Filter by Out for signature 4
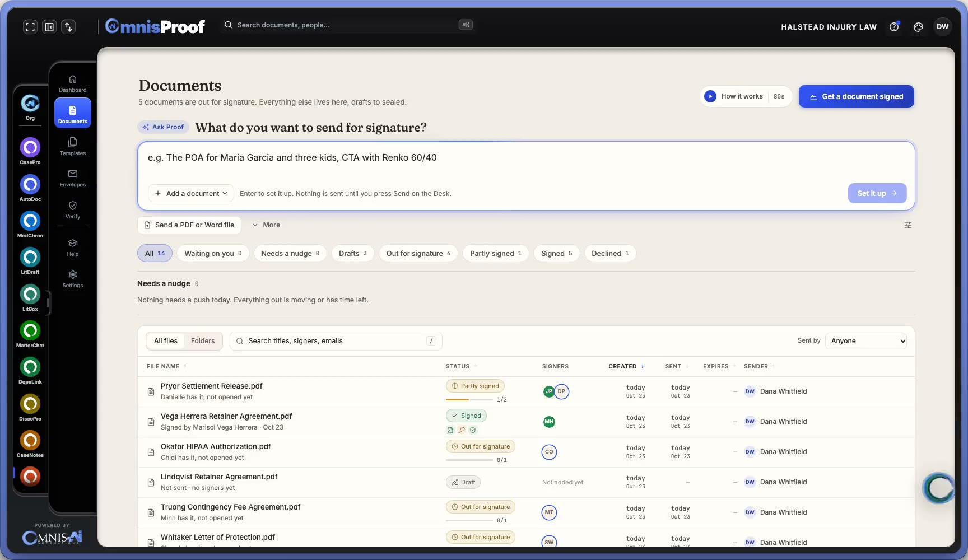968x560 pixels. 418,253
